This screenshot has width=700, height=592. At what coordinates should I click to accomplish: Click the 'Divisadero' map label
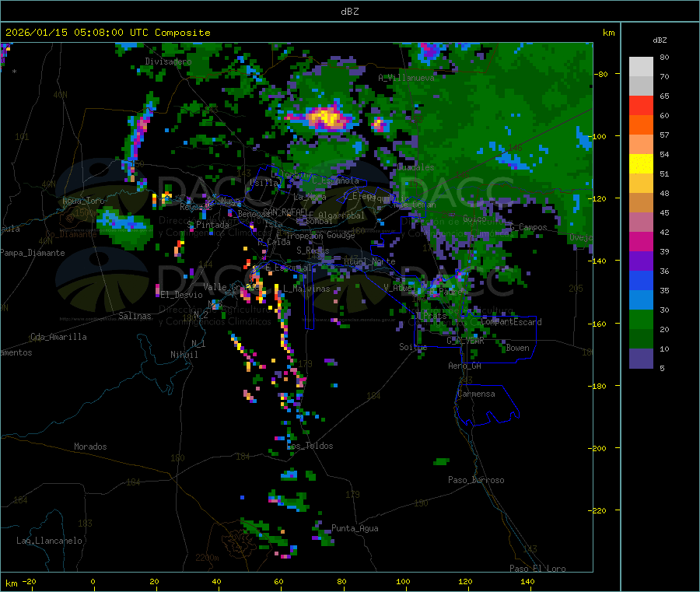click(x=168, y=61)
